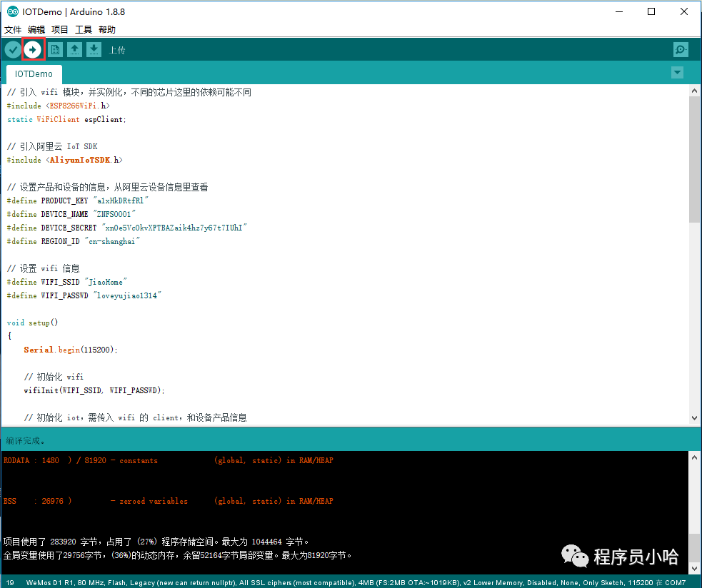Create a new sketch with New icon

(55, 49)
